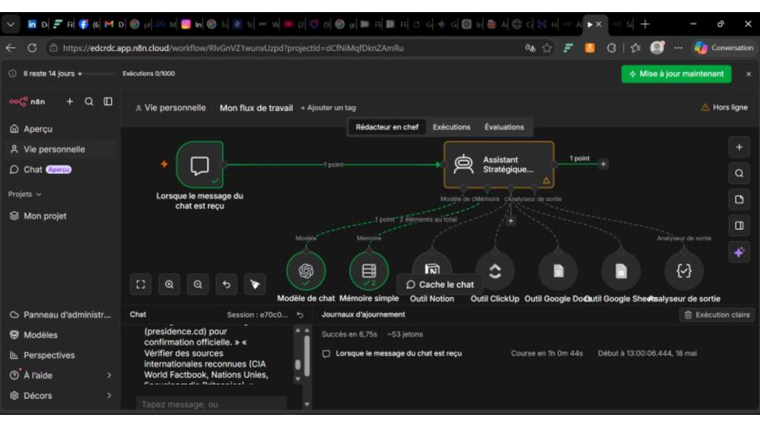The image size is (760, 427).
Task: Collapse sidebar with the panel icon
Action: tap(108, 101)
